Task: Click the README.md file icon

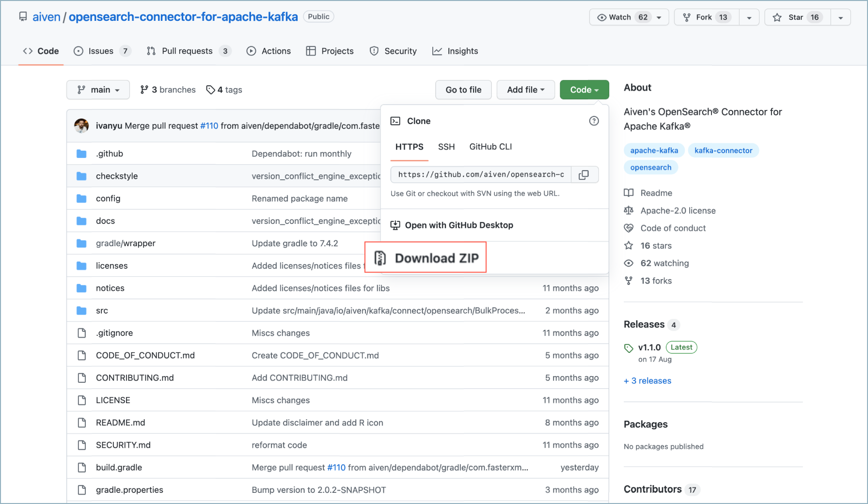Action: click(x=82, y=423)
